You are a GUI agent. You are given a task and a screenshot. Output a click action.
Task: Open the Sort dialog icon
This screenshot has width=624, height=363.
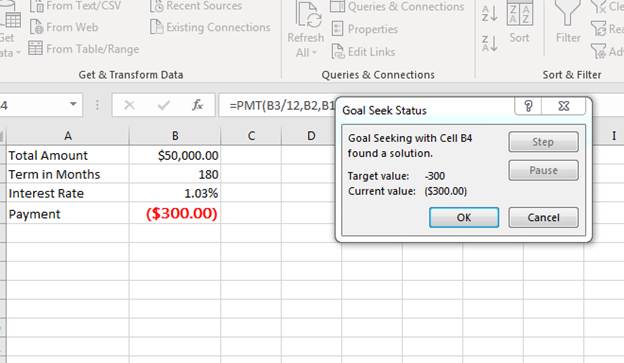pos(519,14)
